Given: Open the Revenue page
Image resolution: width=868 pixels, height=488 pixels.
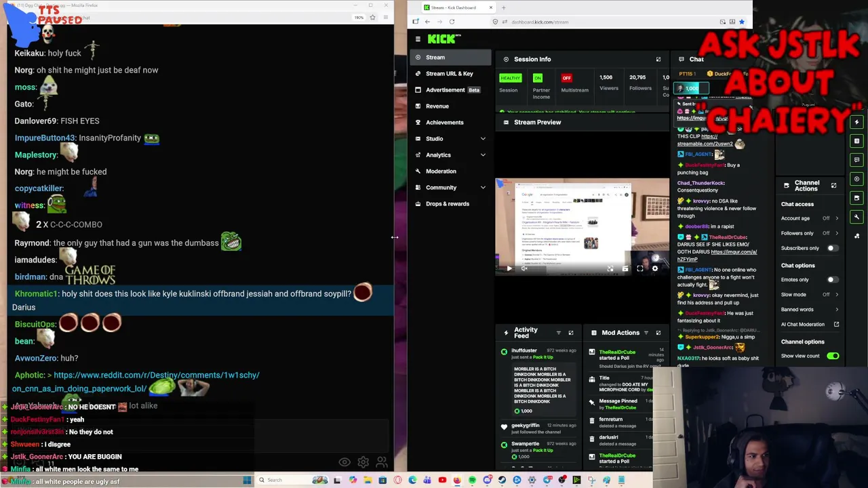Looking at the screenshot, I should pyautogui.click(x=451, y=106).
